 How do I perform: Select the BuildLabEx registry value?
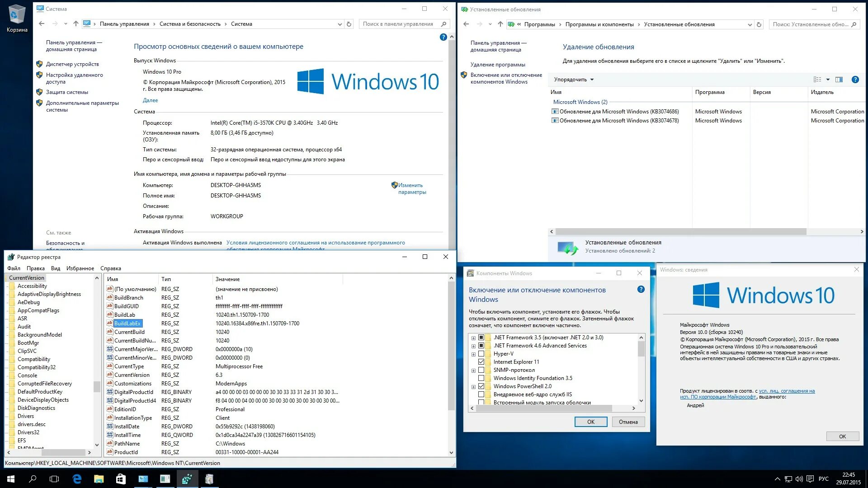click(x=127, y=324)
